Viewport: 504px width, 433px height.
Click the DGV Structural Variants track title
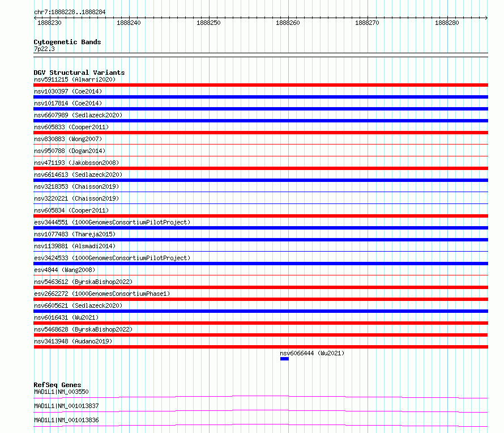point(79,73)
